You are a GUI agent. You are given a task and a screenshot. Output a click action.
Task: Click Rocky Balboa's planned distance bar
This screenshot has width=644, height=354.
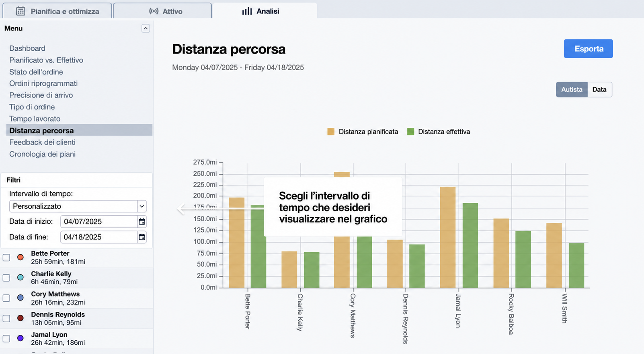[x=501, y=253]
